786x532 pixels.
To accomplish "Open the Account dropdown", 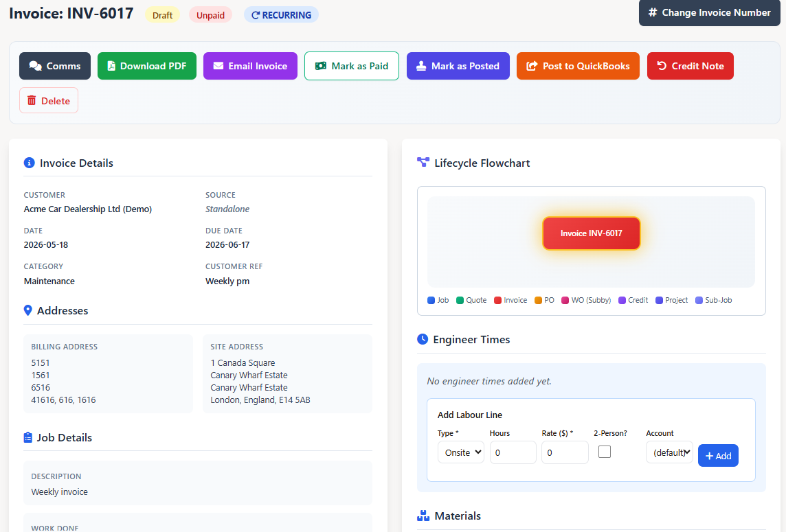I will 669,452.
